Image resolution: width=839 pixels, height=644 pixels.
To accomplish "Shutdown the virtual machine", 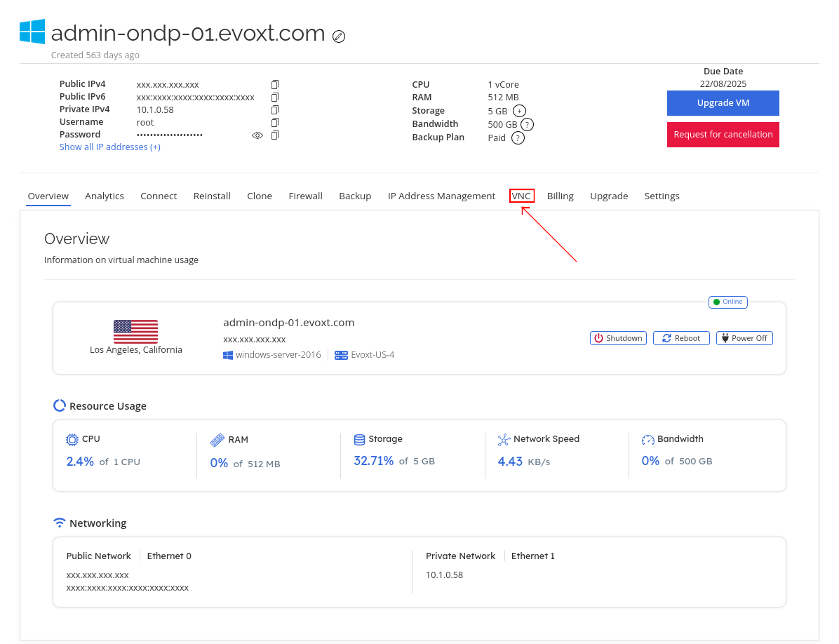I will pos(618,338).
